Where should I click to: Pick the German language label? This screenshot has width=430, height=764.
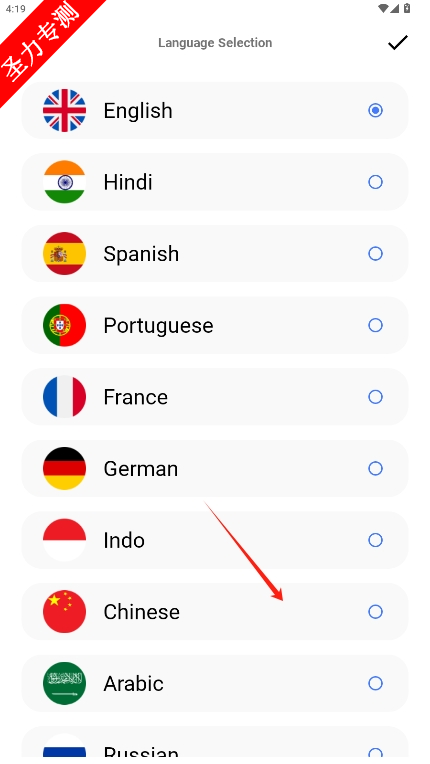141,468
